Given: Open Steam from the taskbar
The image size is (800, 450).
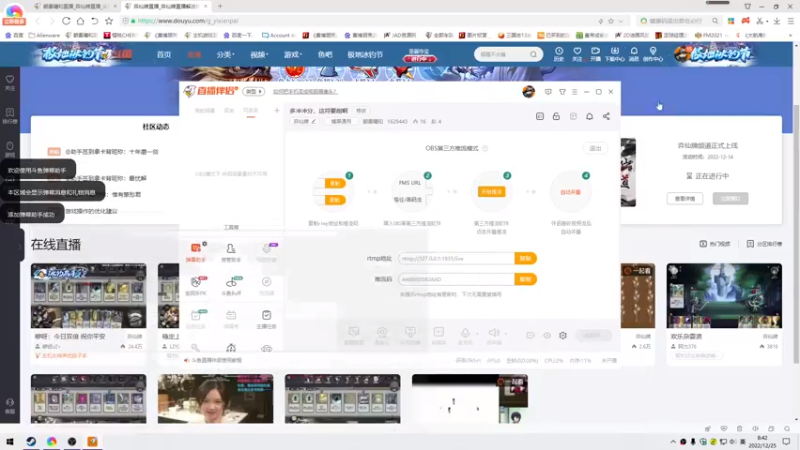Looking at the screenshot, I should 31,441.
